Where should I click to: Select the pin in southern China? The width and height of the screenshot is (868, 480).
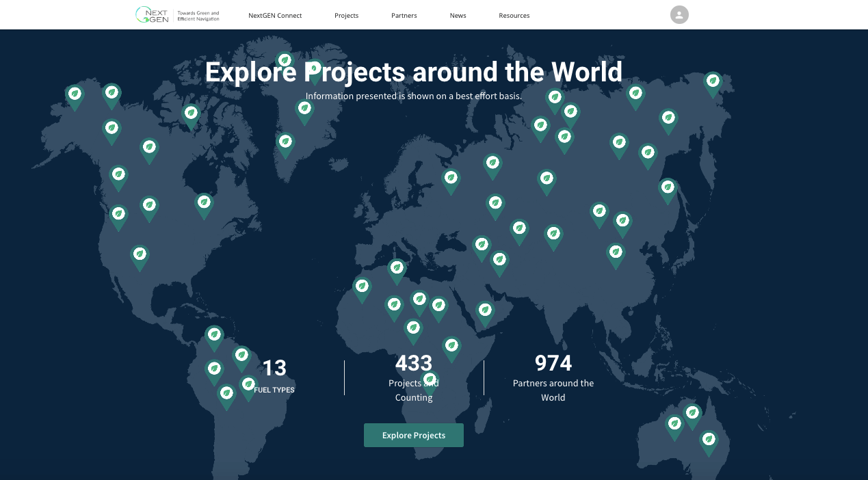point(616,254)
